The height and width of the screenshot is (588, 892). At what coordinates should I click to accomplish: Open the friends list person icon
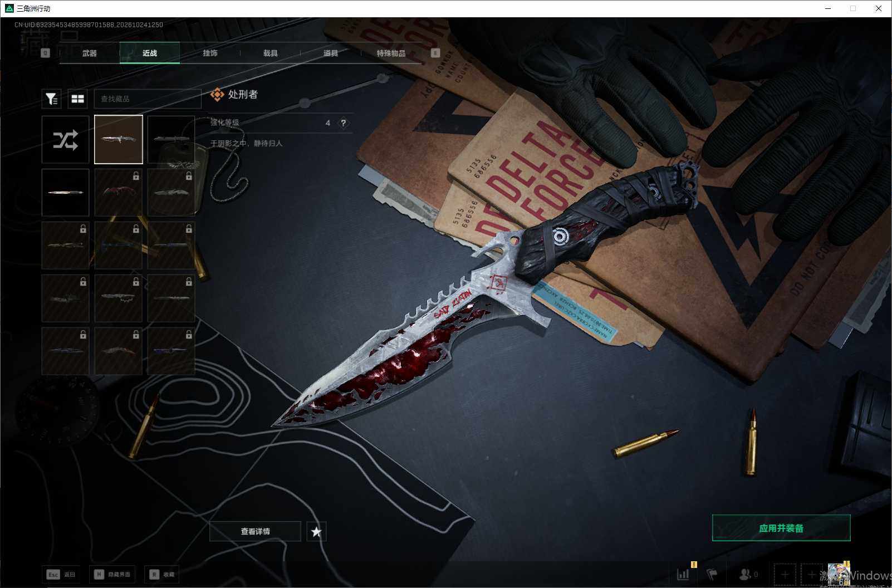click(x=744, y=574)
